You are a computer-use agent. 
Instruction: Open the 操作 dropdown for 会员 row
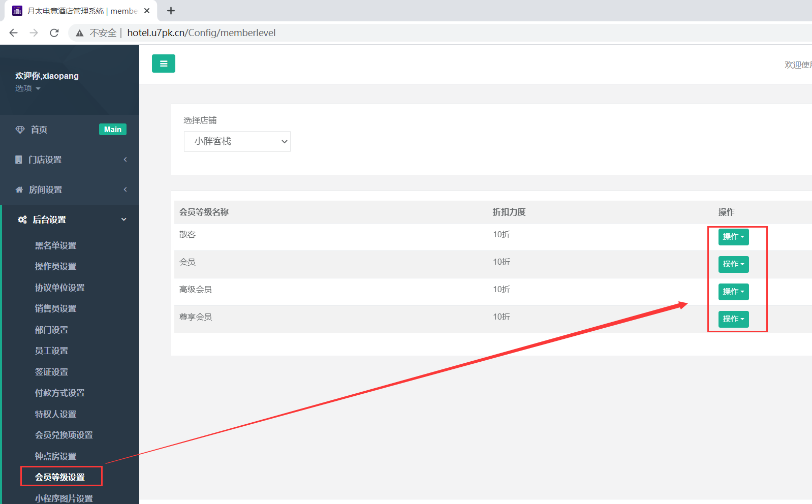733,264
